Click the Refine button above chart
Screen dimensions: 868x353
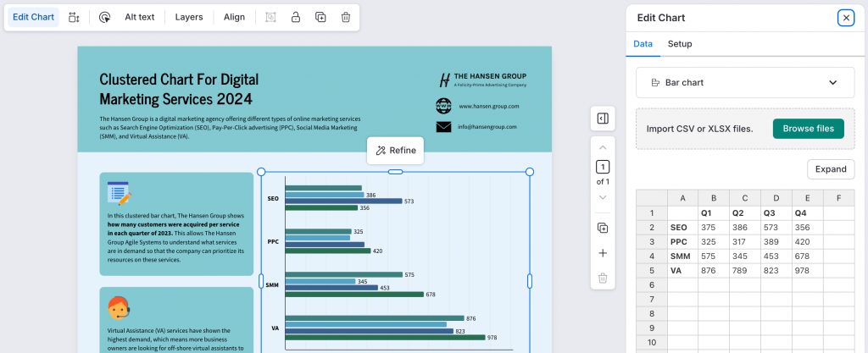click(x=395, y=151)
